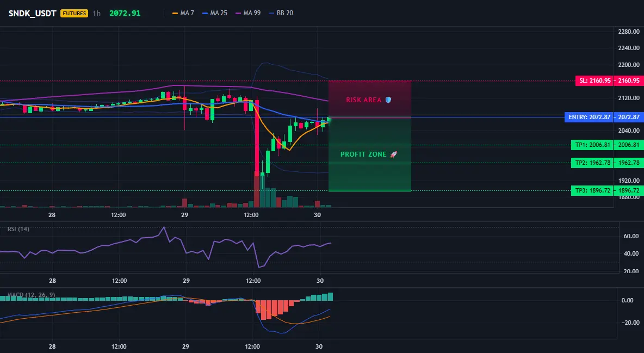
Task: Click the RSI (14) indicator label
Action: pos(18,229)
